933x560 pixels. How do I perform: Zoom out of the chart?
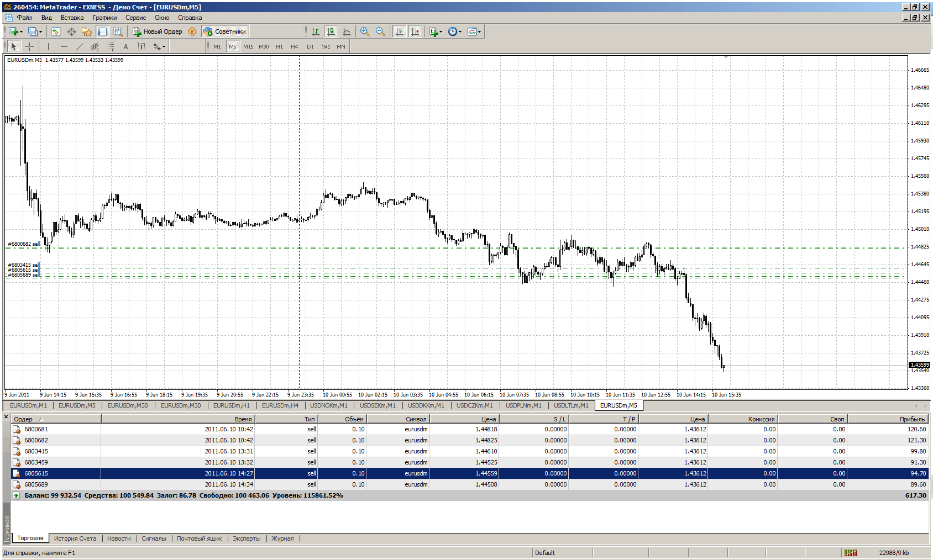point(380,31)
